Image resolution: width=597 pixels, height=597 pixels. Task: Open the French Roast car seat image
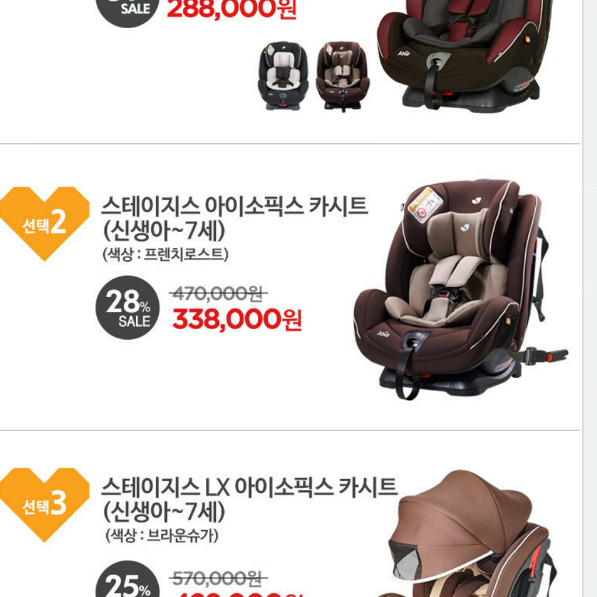(461, 289)
